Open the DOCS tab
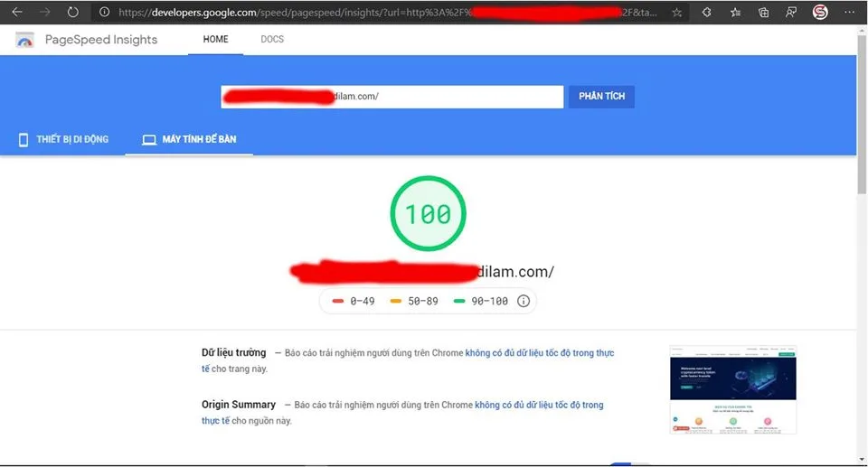The width and height of the screenshot is (868, 467). click(272, 39)
